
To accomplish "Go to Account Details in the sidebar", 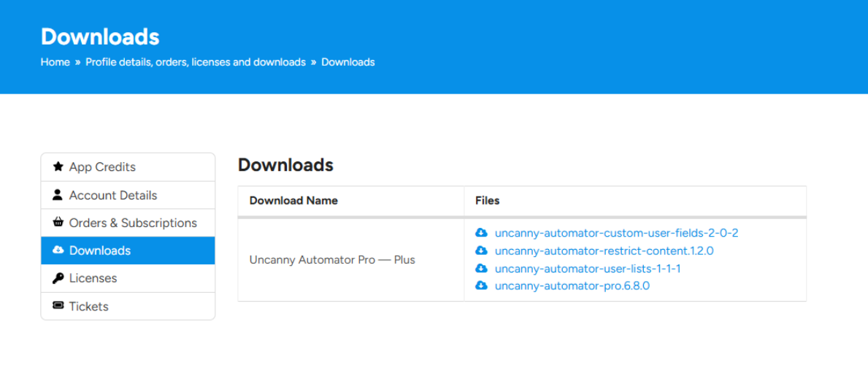I will pyautogui.click(x=113, y=195).
